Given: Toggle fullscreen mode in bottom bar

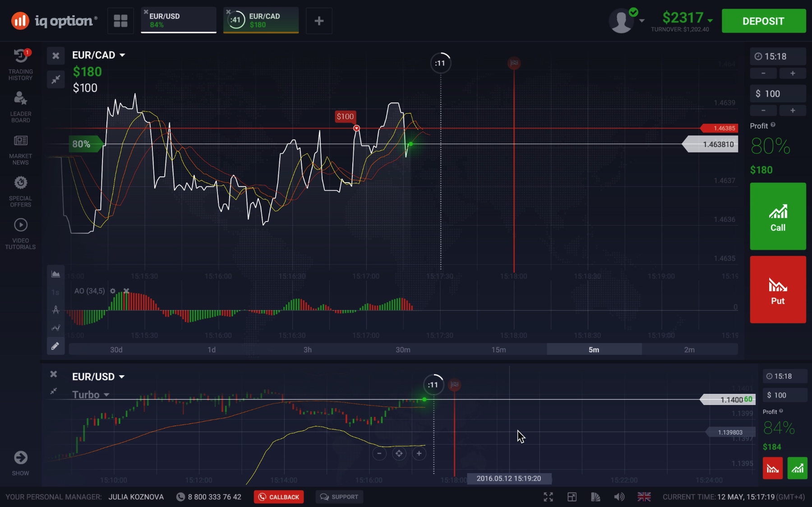Looking at the screenshot, I should tap(548, 497).
